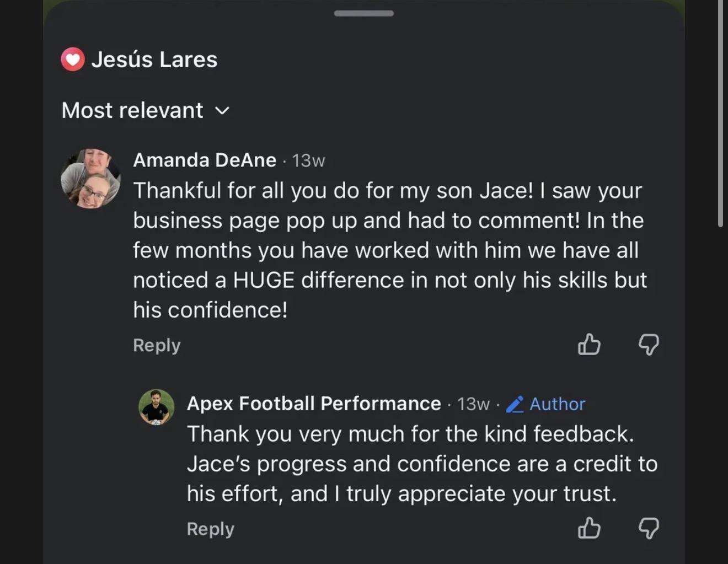
Task: Reply to Amanda DeAne's comment
Action: [x=157, y=345]
